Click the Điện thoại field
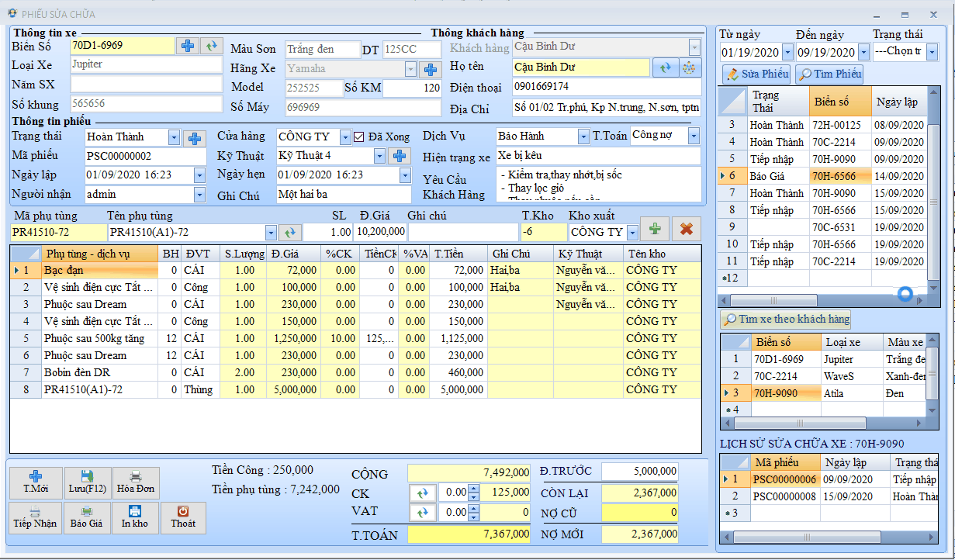Image resolution: width=955 pixels, height=560 pixels. pyautogui.click(x=606, y=87)
